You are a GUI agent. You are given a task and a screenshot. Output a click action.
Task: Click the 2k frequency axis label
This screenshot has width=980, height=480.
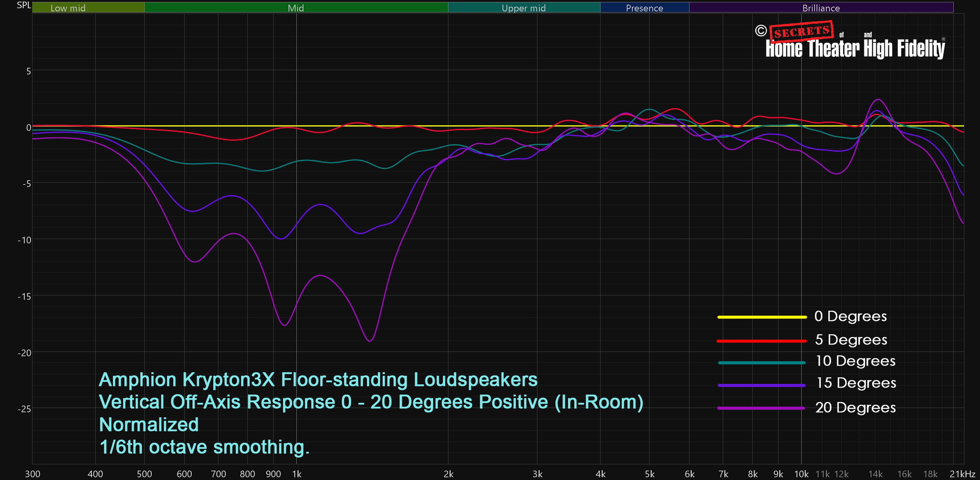[448, 474]
